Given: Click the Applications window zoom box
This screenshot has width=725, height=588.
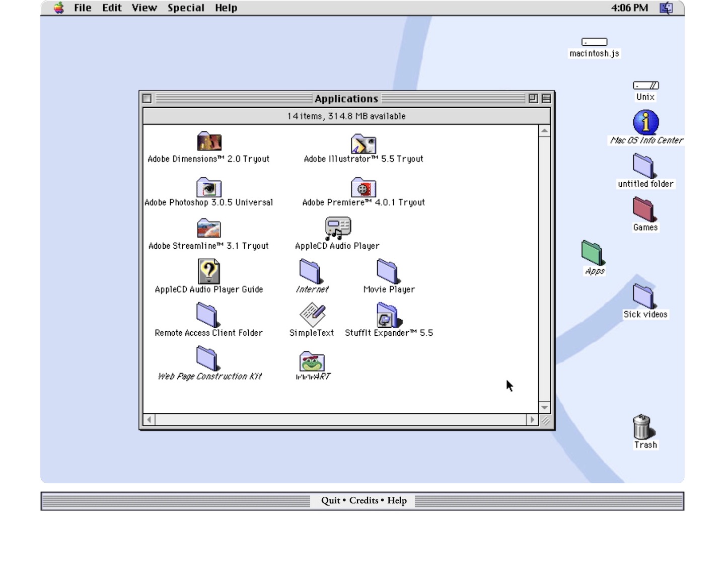Looking at the screenshot, I should coord(533,99).
